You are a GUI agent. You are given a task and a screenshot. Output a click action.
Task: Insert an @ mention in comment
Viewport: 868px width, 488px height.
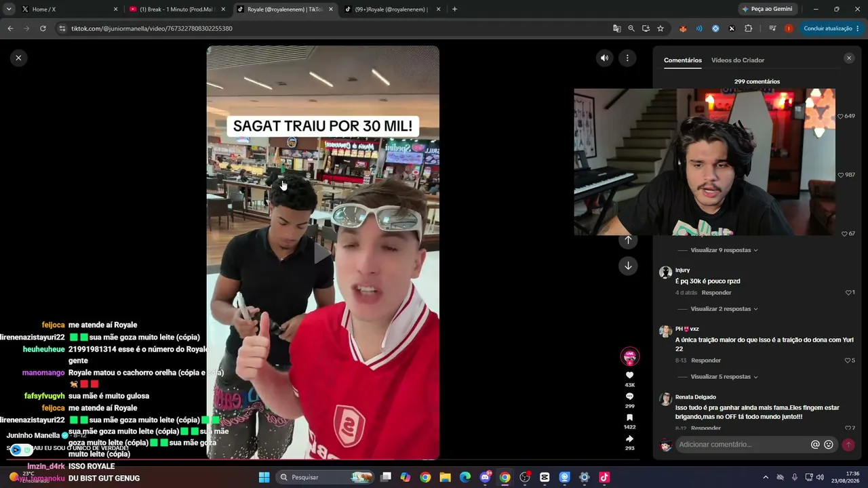point(815,445)
